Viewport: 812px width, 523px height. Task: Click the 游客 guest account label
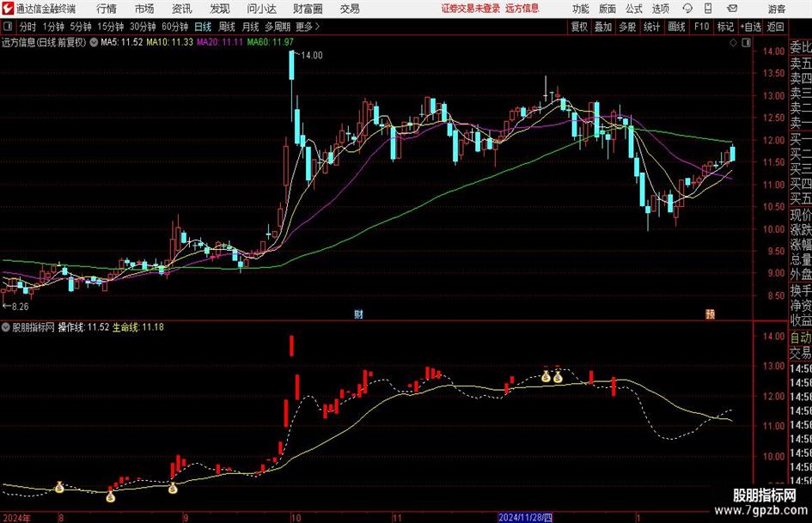[x=776, y=9]
